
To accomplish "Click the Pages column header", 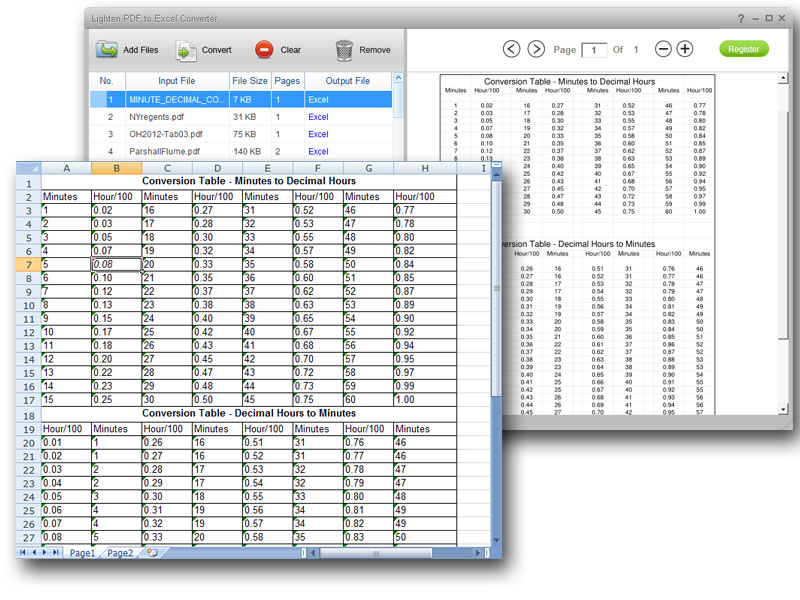I will [287, 81].
